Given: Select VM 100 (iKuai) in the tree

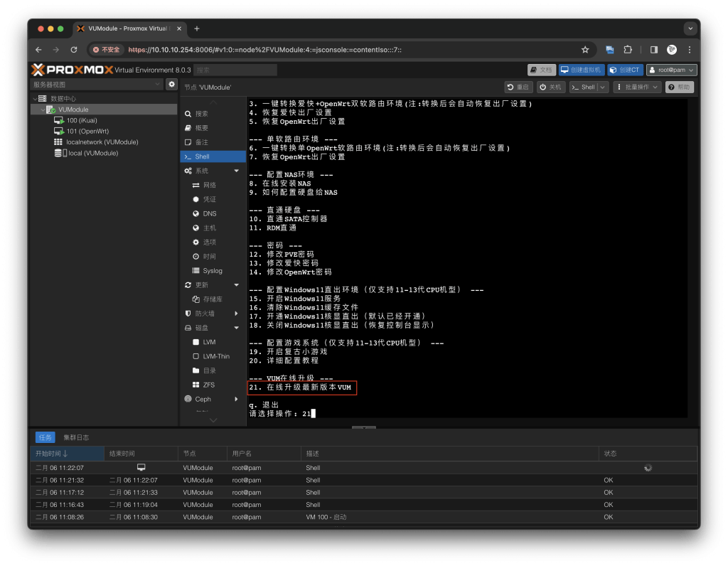Looking at the screenshot, I should pyautogui.click(x=81, y=121).
